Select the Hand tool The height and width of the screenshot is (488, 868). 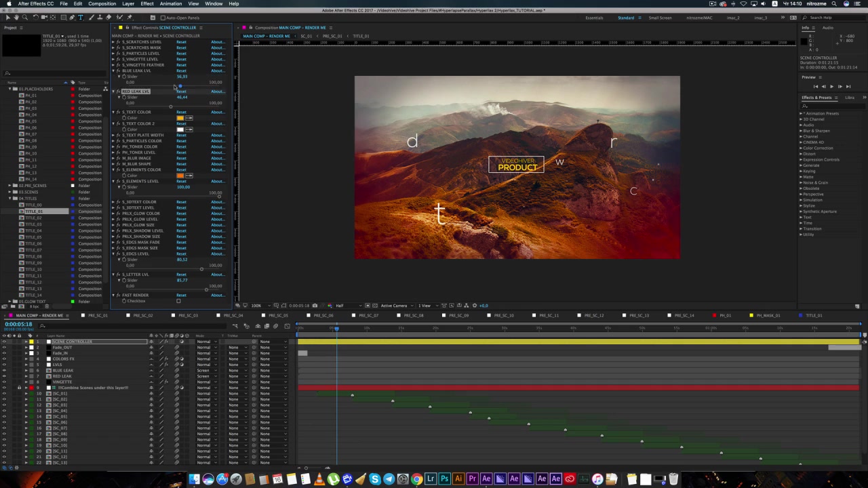click(16, 17)
